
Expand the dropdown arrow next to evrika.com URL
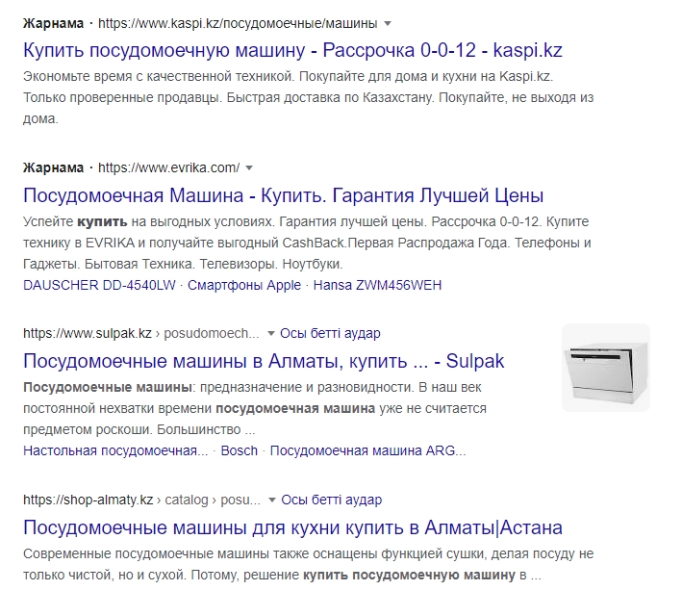pyautogui.click(x=249, y=167)
